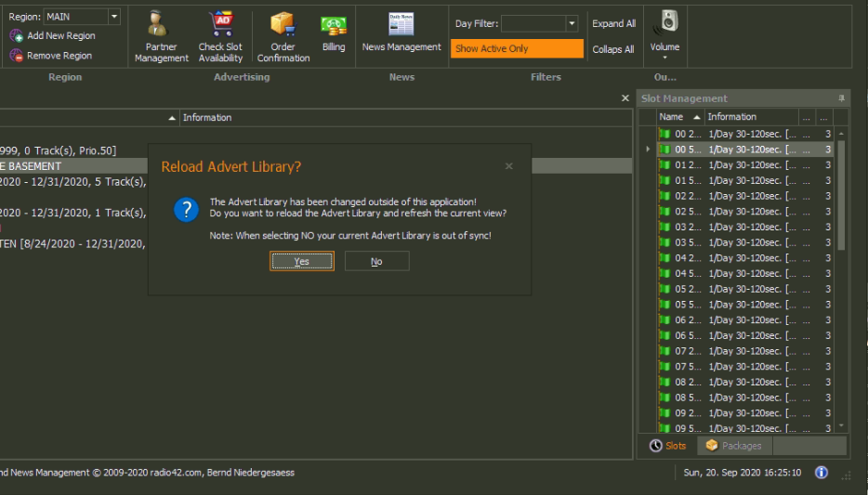The image size is (868, 495).
Task: Open the Day Filter dropdown arrow
Action: tap(572, 24)
